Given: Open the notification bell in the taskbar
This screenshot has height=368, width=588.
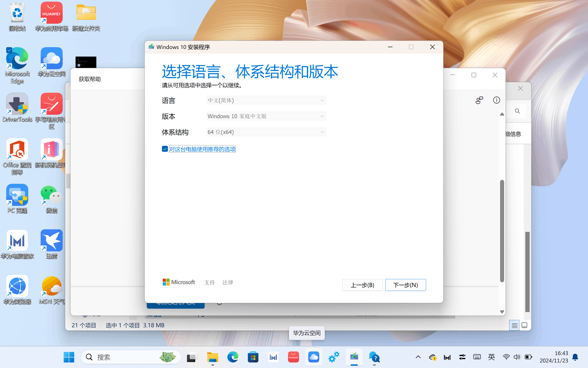Looking at the screenshot, I should tap(575, 357).
